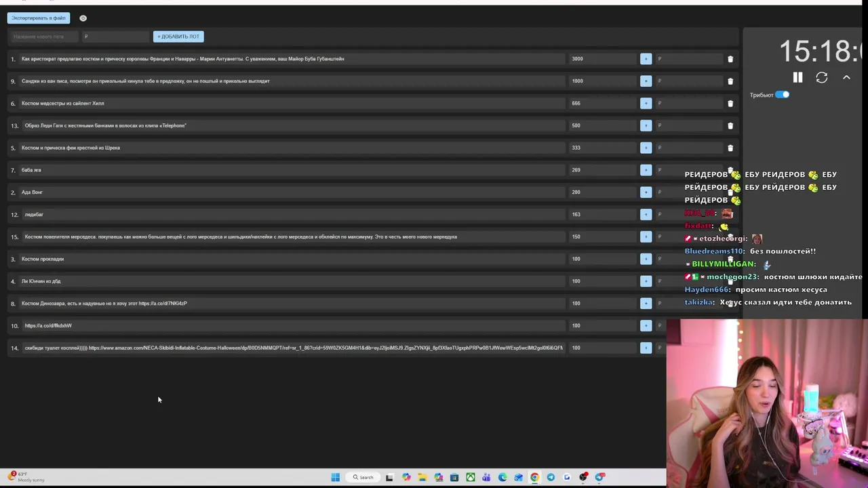
Task: Open Microsoft Store from the taskbar
Action: [x=454, y=477]
